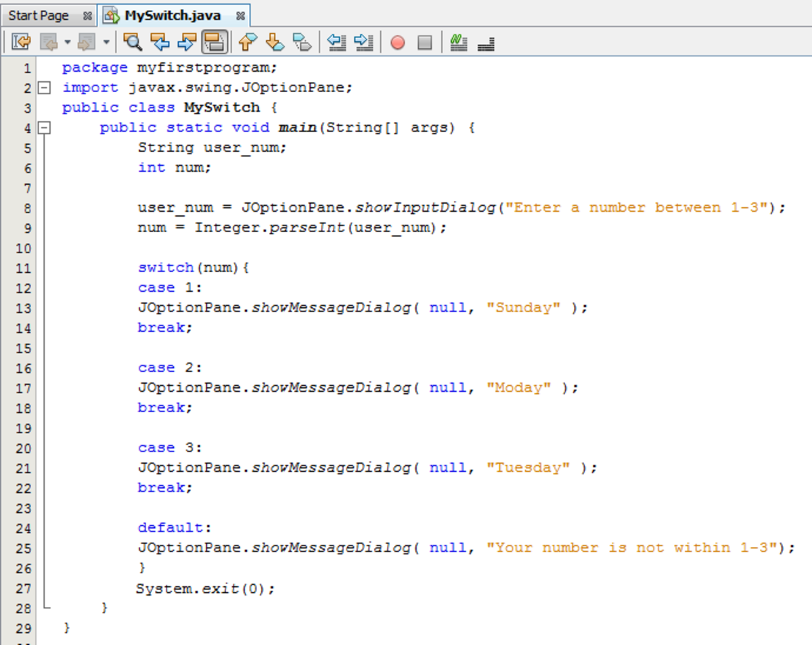The width and height of the screenshot is (812, 645).
Task: Collapse the main method fold on line 4
Action: pyautogui.click(x=45, y=127)
